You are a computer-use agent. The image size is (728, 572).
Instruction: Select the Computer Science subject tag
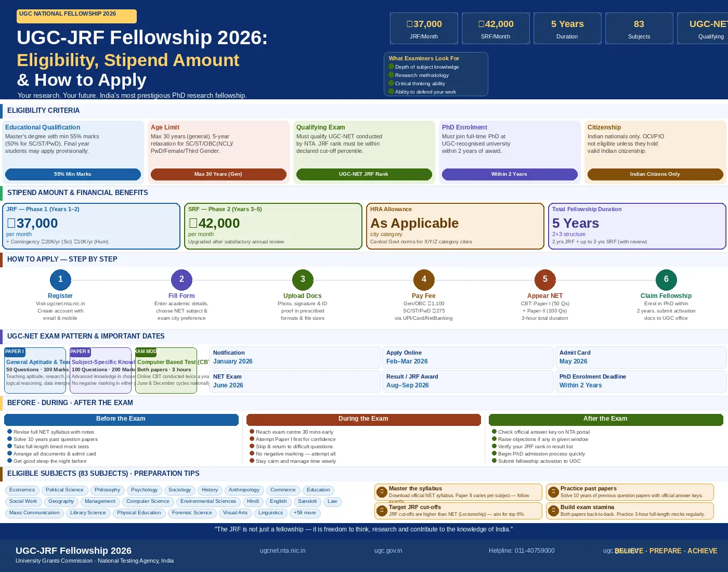148,501
